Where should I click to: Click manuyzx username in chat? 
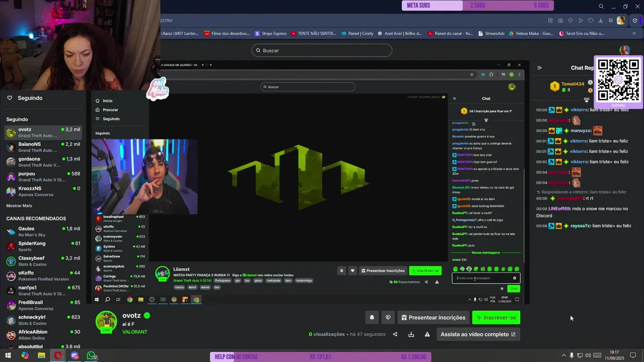pos(581,131)
